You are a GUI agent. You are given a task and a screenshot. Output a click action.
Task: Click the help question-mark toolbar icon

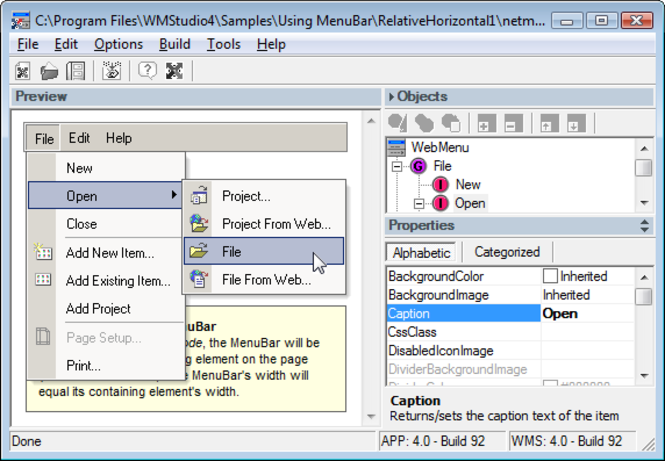(x=147, y=71)
